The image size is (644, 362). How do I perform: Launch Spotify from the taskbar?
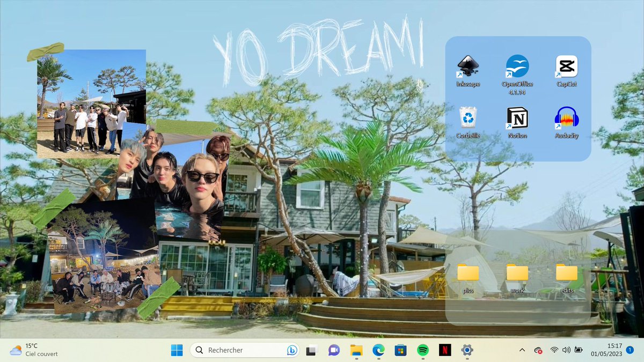coord(423,350)
